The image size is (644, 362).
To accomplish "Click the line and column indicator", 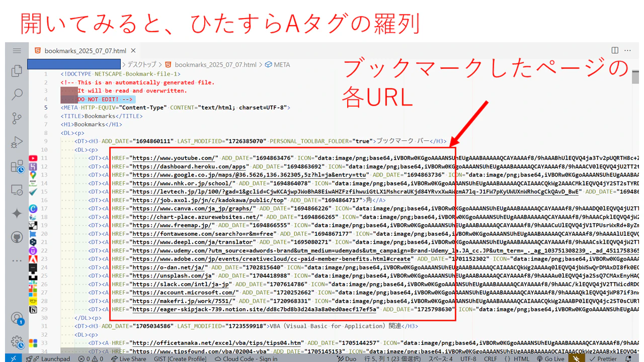I will [x=392, y=358].
